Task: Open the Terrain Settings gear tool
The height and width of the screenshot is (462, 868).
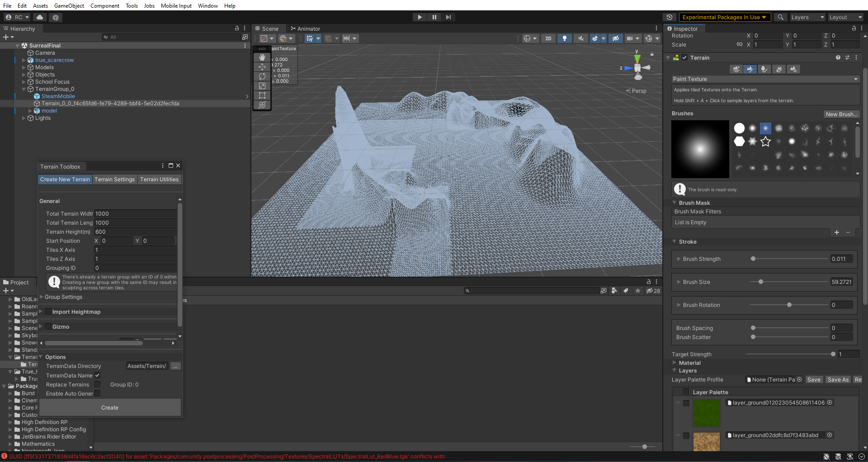Action: click(x=793, y=69)
